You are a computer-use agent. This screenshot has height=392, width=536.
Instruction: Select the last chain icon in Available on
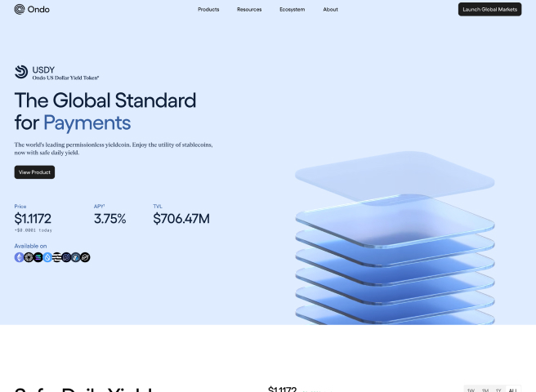coord(86,257)
